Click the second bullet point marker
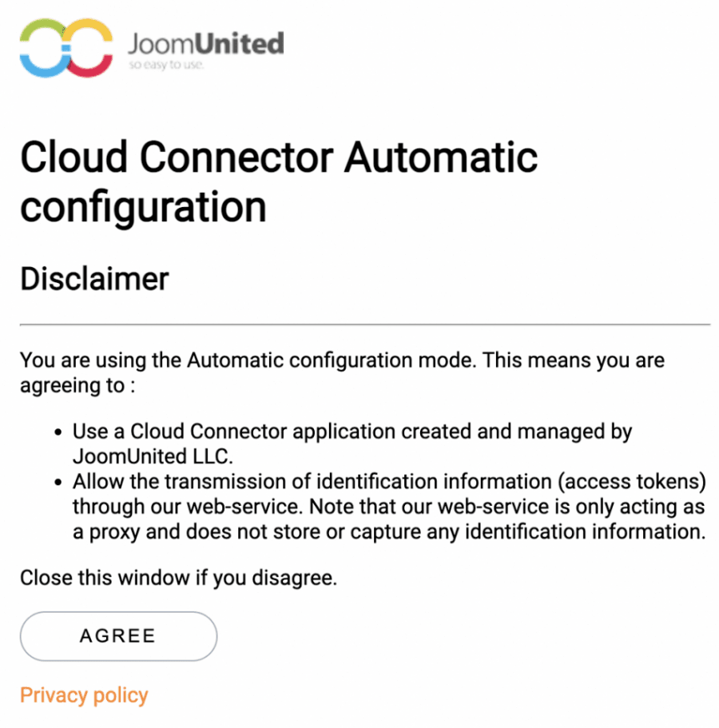 (x=58, y=483)
